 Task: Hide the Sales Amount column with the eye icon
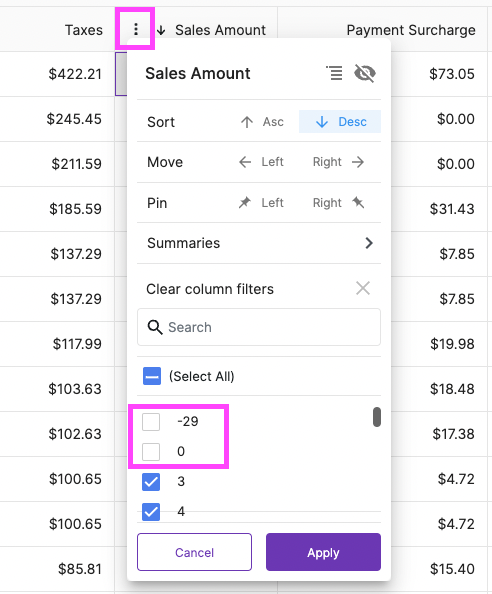[365, 73]
